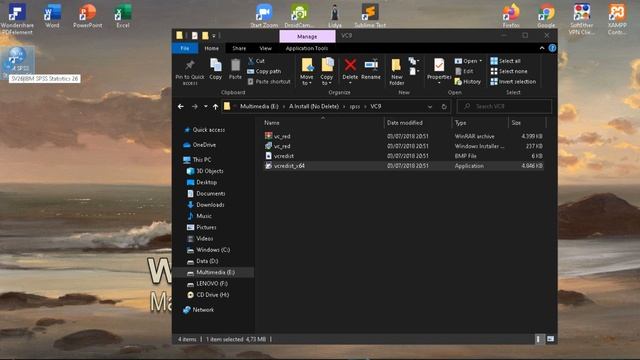The width and height of the screenshot is (640, 360).
Task: Cut the selected file
Action: pos(256,61)
